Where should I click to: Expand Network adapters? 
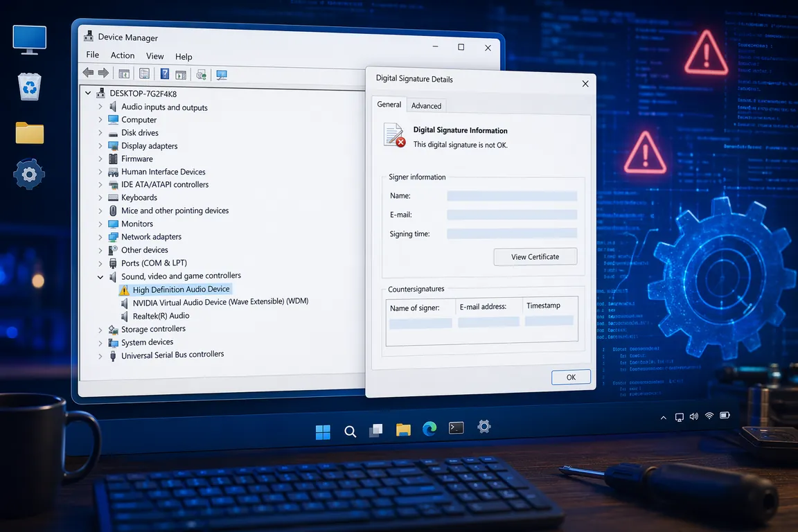[100, 237]
